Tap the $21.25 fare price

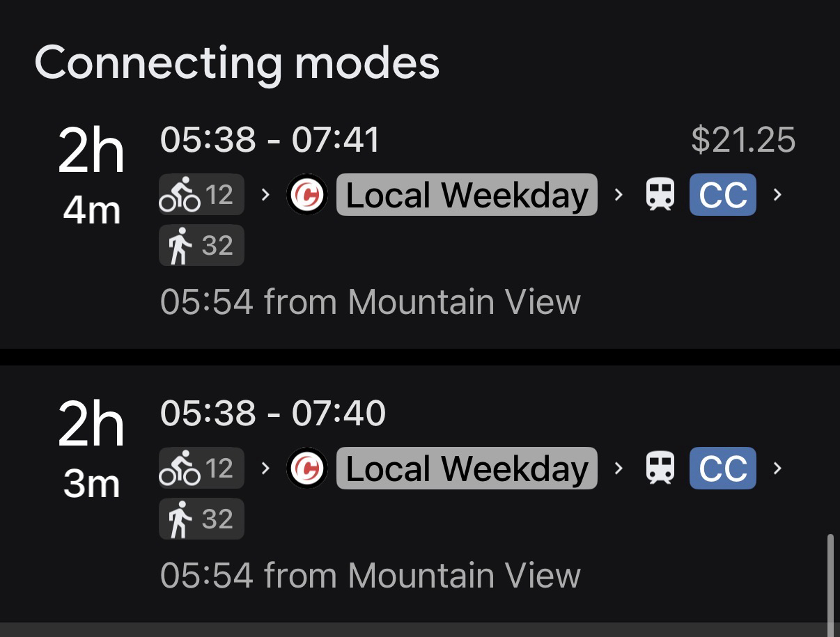[x=742, y=140]
